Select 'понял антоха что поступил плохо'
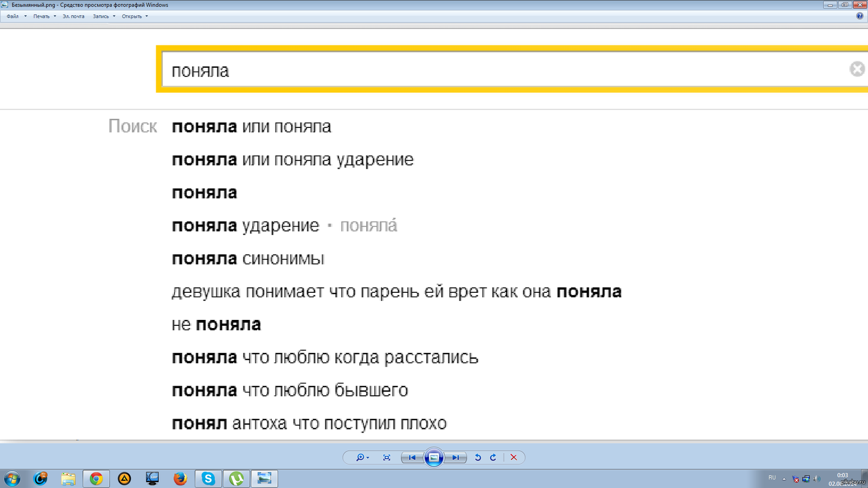The width and height of the screenshot is (868, 488). tap(309, 423)
